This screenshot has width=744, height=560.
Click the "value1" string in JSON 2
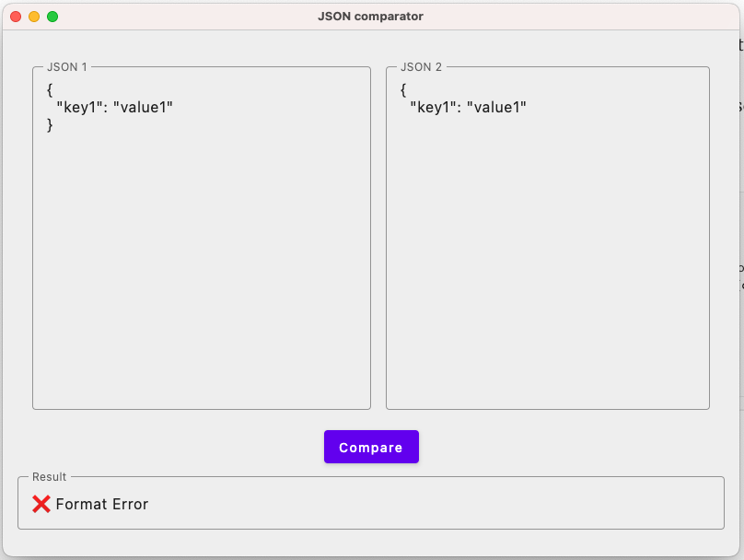pos(496,107)
